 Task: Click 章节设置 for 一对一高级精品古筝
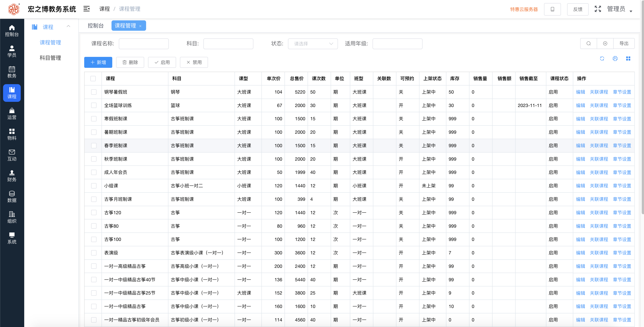[622, 266]
